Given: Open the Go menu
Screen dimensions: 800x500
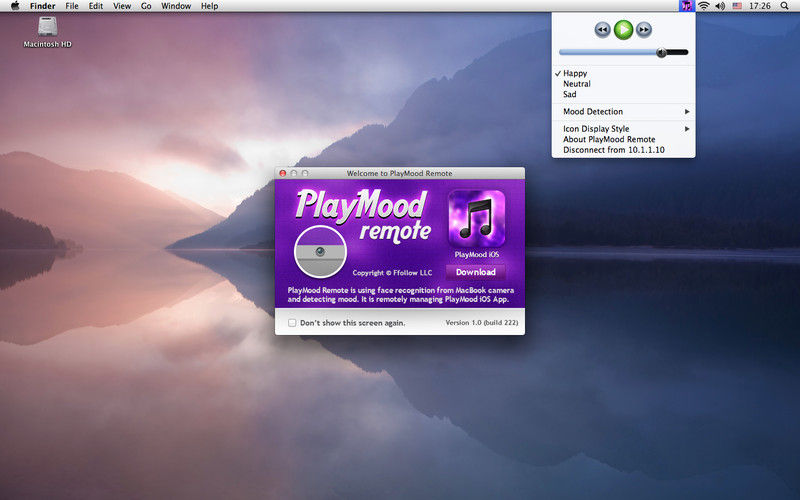Looking at the screenshot, I should (146, 6).
